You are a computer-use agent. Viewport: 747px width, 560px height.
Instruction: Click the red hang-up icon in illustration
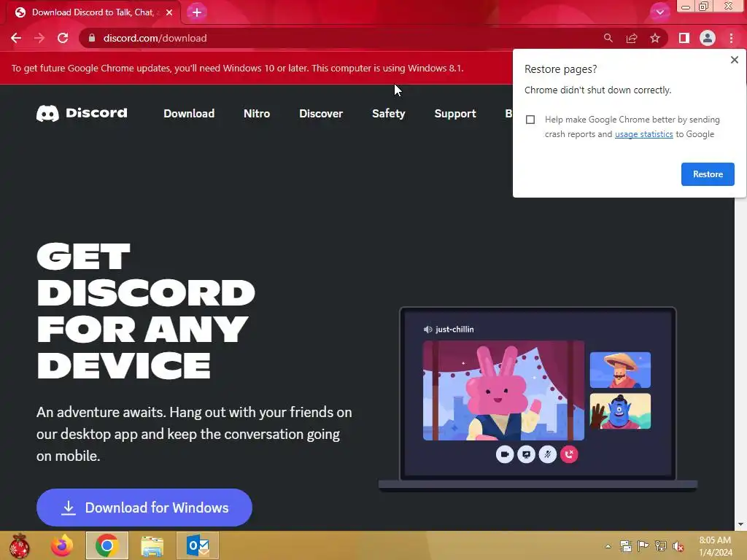point(569,454)
